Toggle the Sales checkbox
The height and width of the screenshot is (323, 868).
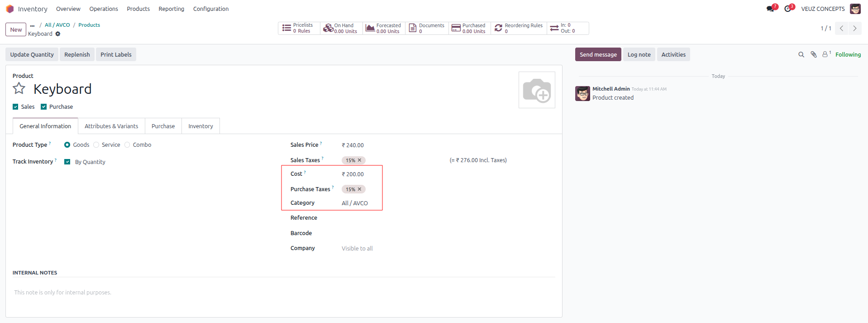[x=15, y=107]
